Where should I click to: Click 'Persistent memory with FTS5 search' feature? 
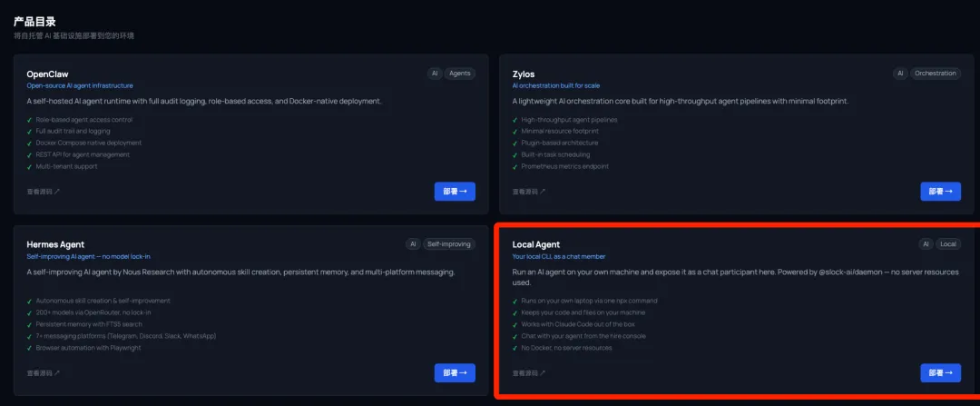point(89,324)
